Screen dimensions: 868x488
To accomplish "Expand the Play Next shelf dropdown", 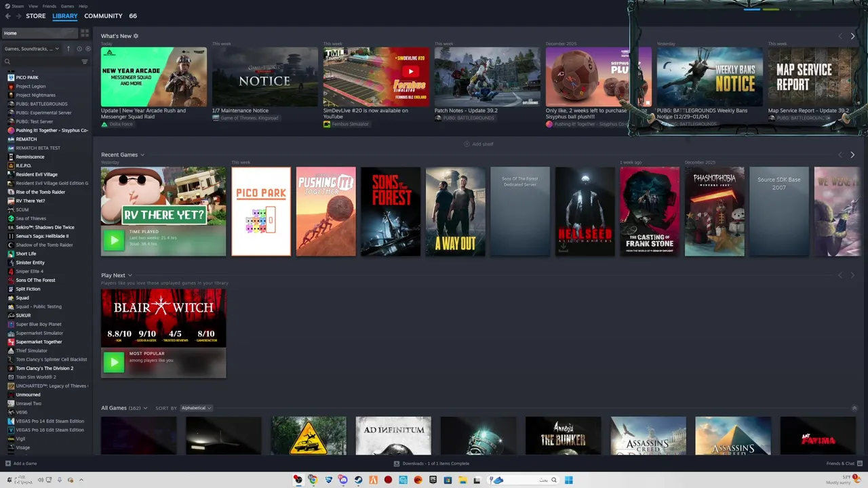I will [130, 275].
